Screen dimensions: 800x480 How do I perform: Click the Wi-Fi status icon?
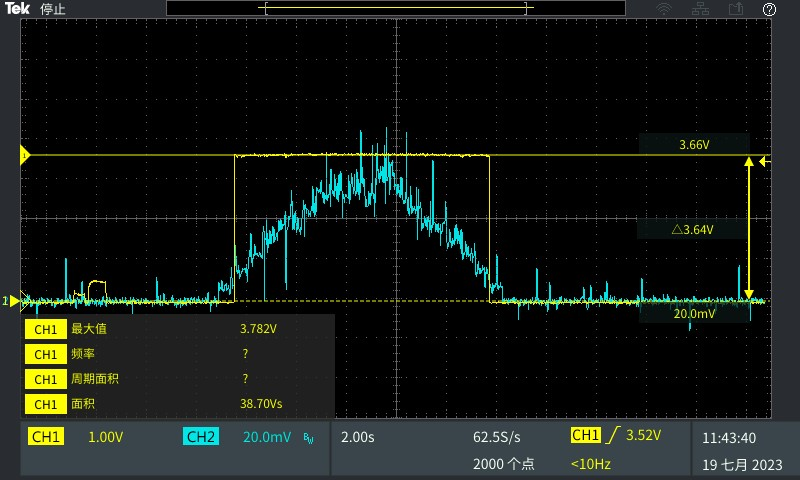[664, 9]
